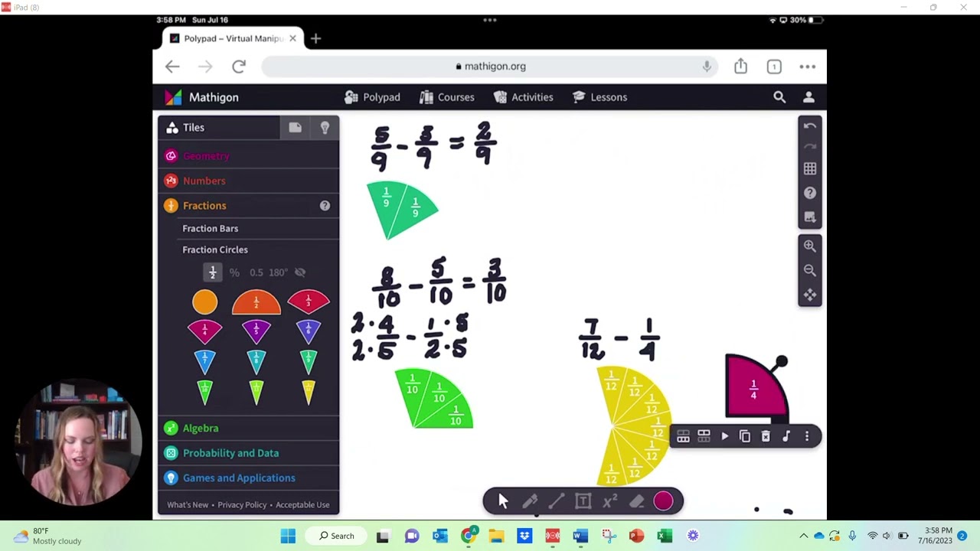
Task: Expand the Geometry tile category
Action: pos(248,156)
